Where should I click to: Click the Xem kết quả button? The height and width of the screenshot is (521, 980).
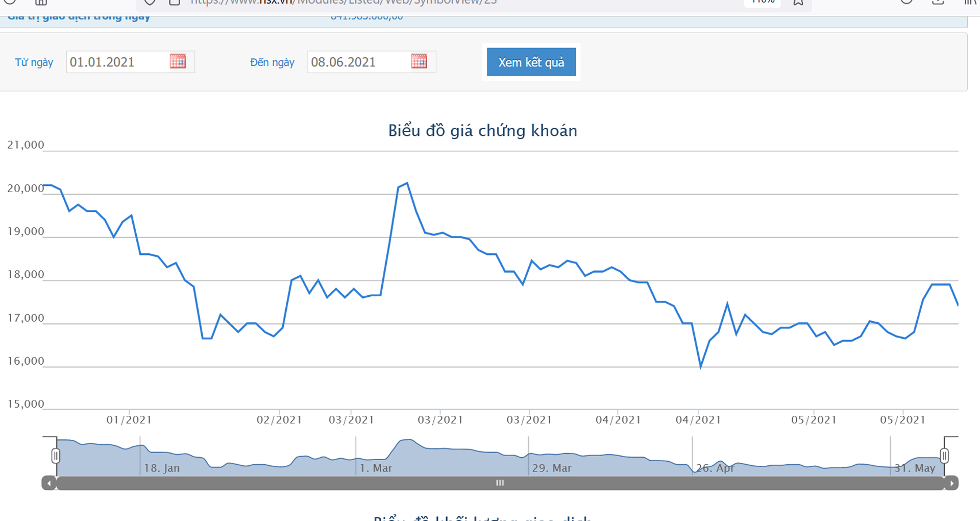click(x=531, y=62)
